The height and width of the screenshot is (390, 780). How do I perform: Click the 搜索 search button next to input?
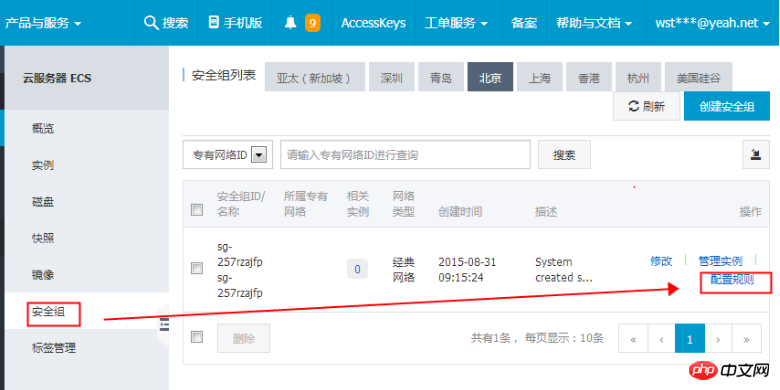tap(564, 155)
